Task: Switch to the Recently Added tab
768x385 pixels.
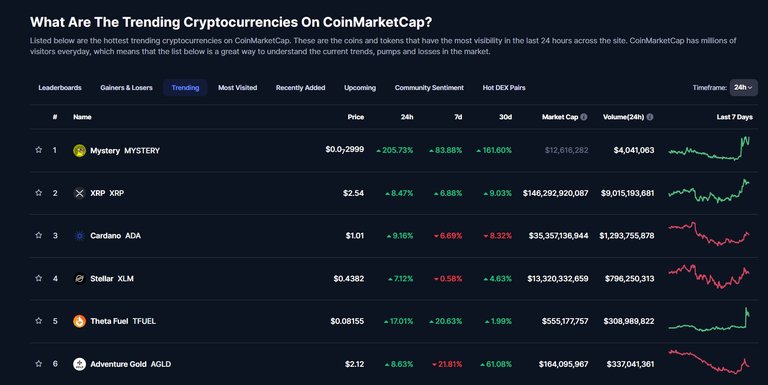Action: coord(300,88)
